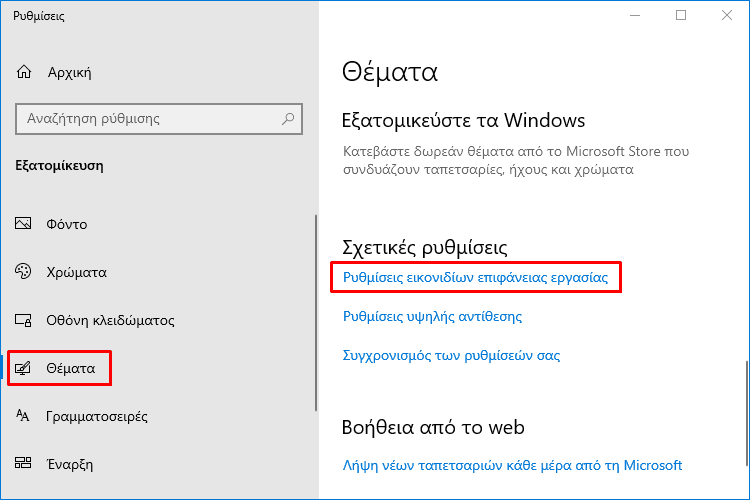Click the Φόντο picture icon
The width and height of the screenshot is (750, 500).
pos(23,223)
